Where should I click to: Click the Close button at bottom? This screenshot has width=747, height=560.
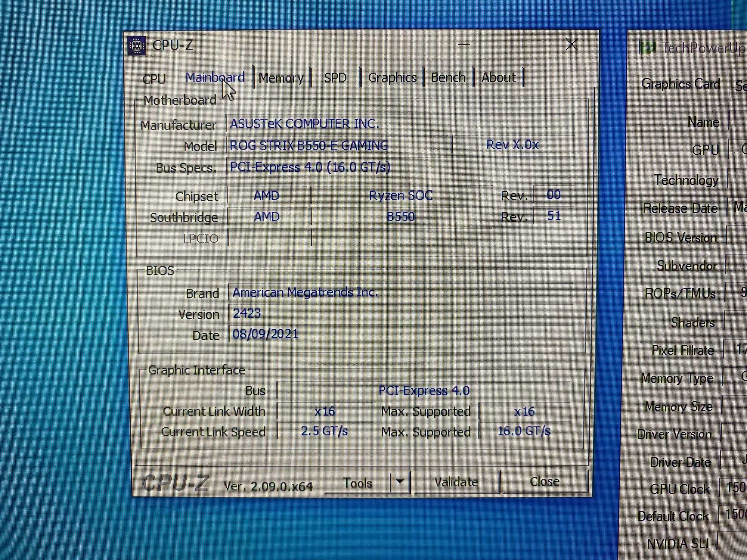click(545, 481)
